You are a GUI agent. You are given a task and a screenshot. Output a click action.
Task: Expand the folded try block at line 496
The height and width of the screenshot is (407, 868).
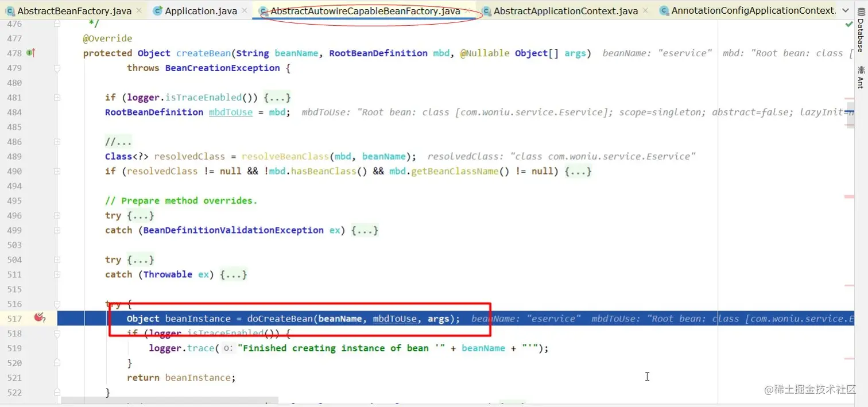[57, 215]
